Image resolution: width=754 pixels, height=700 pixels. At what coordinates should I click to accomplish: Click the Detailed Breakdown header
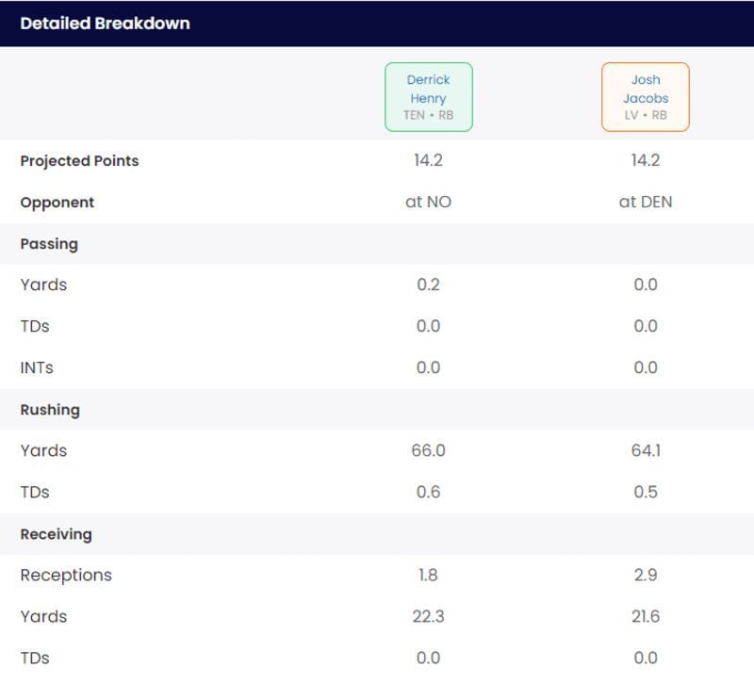click(x=105, y=24)
